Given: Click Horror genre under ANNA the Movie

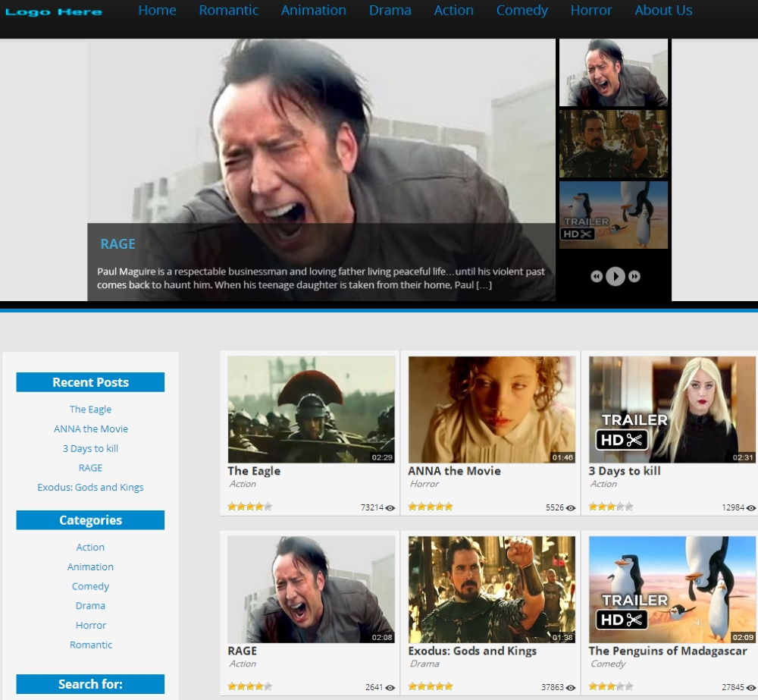Looking at the screenshot, I should click(x=424, y=484).
